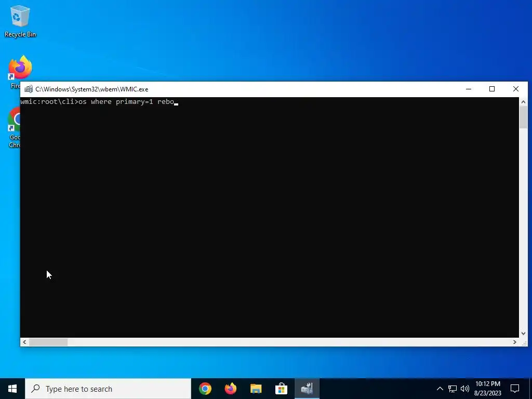Viewport: 532px width, 399px height.
Task: Click the vertical scrollbar down arrow
Action: click(x=523, y=334)
